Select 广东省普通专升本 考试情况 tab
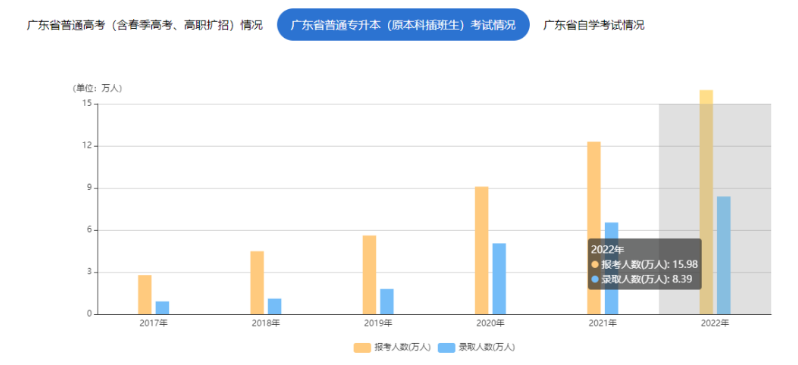The width and height of the screenshot is (798, 365). coord(403,24)
